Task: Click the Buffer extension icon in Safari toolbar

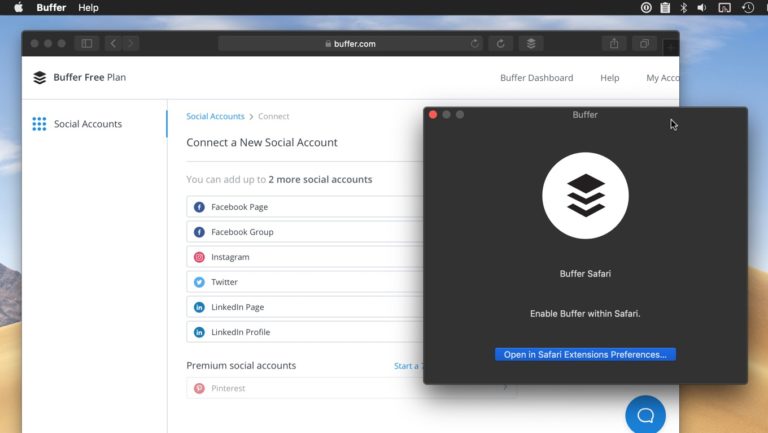Action: tap(531, 43)
